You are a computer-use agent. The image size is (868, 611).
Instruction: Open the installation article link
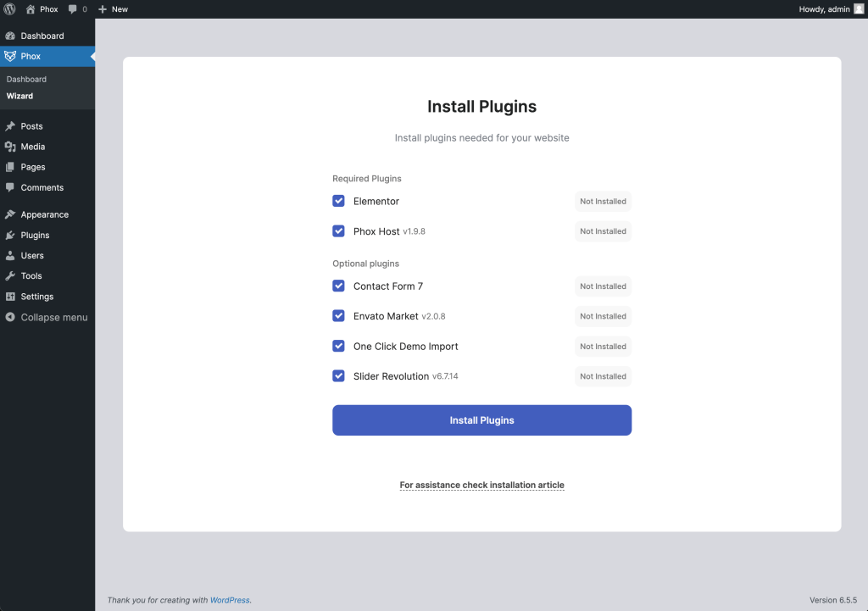click(481, 485)
